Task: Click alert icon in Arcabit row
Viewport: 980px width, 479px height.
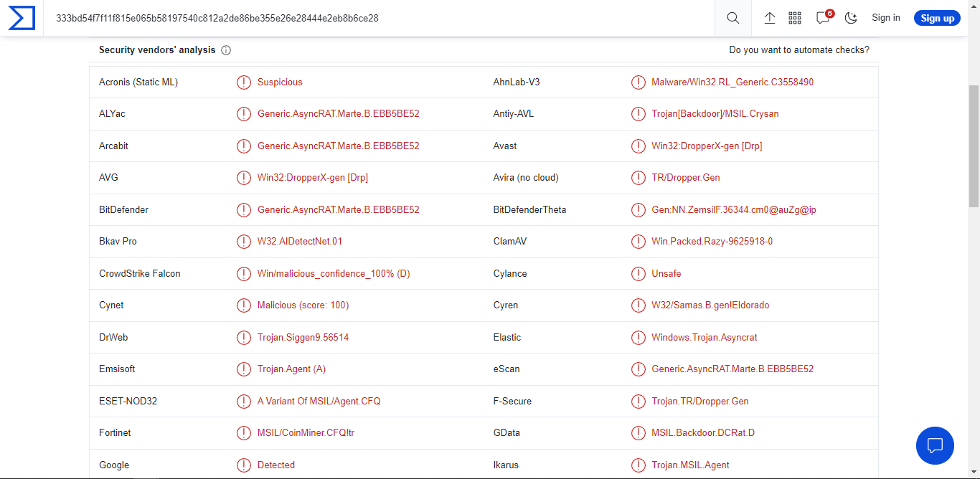Action: (244, 146)
